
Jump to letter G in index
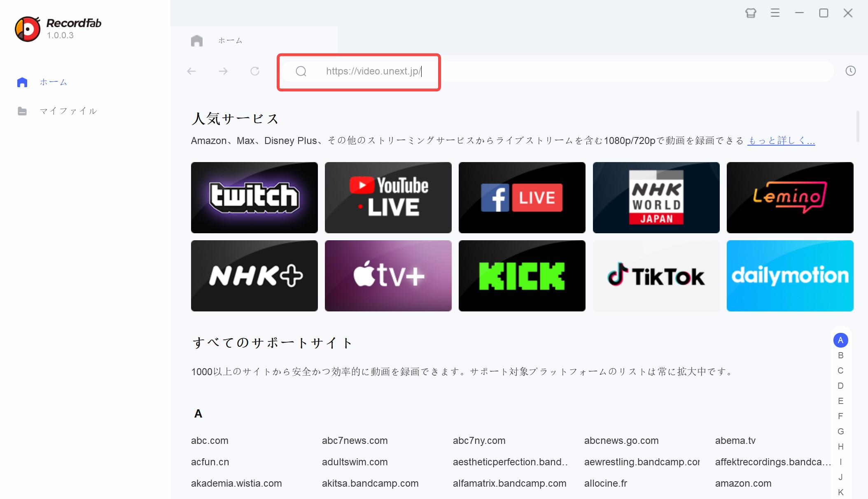tap(840, 432)
